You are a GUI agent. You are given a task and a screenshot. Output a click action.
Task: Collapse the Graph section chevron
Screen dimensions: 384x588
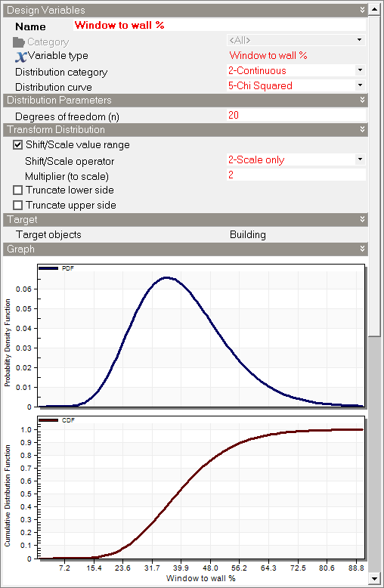tap(362, 249)
